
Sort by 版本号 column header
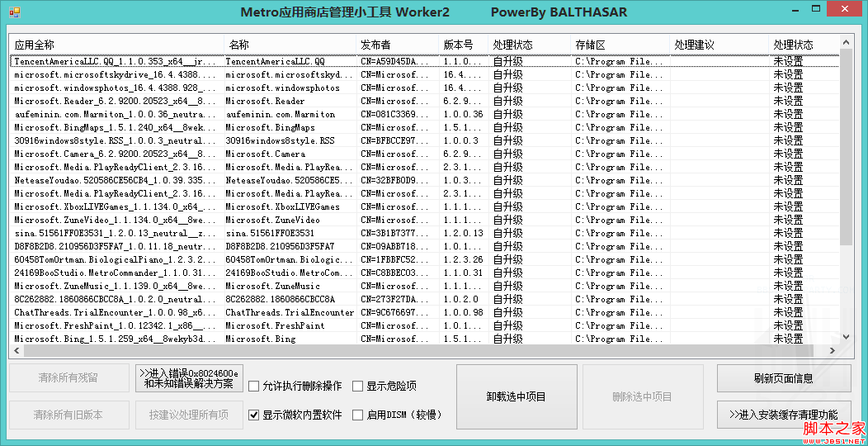pos(464,45)
